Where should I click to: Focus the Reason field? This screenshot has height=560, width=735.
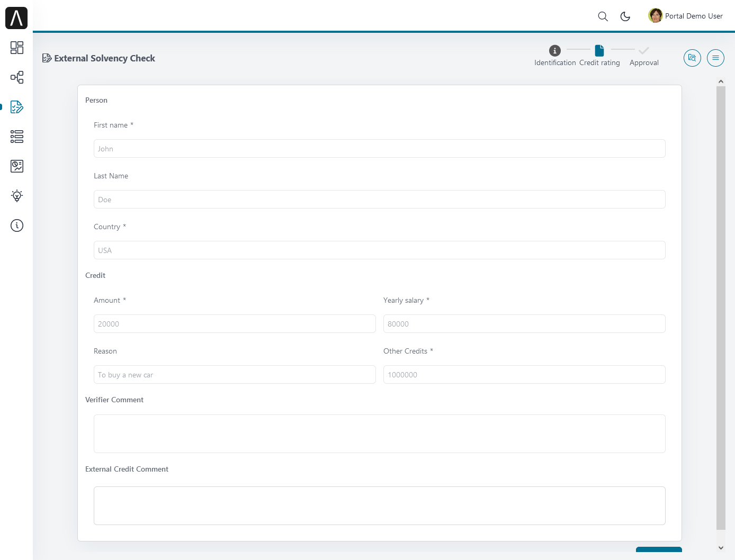coord(235,375)
